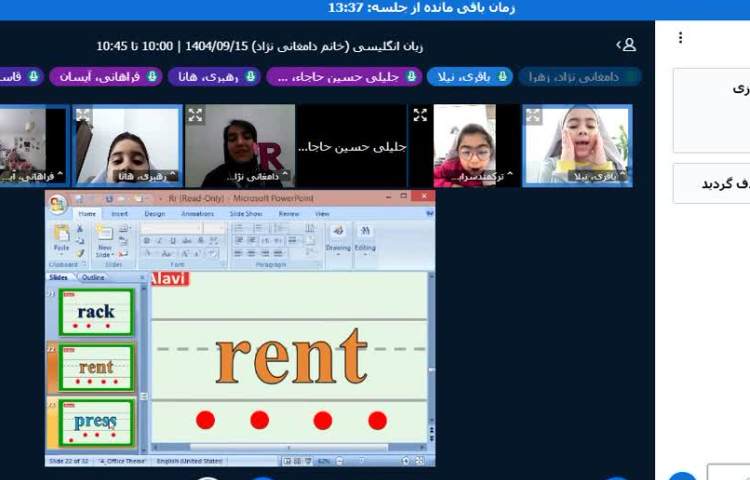Open the Slide Show ribbon tab
Image resolution: width=750 pixels, height=480 pixels.
[245, 214]
